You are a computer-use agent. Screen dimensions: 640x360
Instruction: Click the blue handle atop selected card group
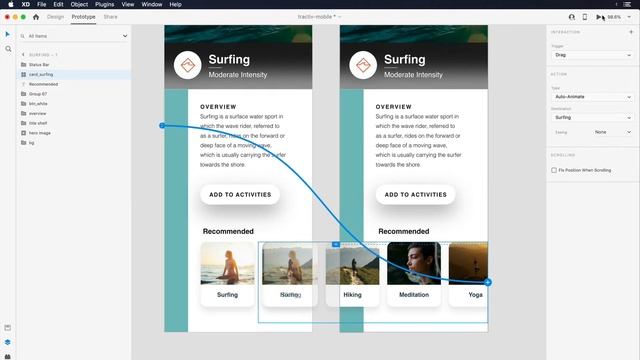point(336,244)
